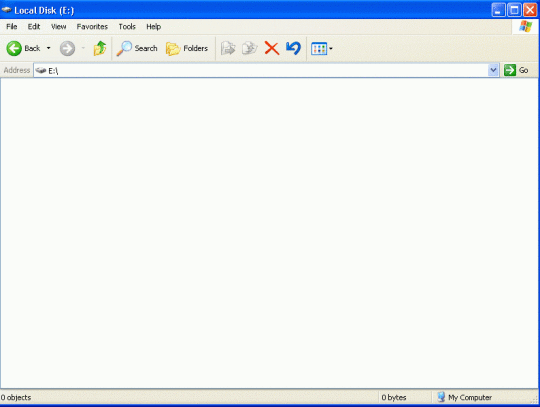Open the File menu
The height and width of the screenshot is (407, 540).
coord(12,27)
